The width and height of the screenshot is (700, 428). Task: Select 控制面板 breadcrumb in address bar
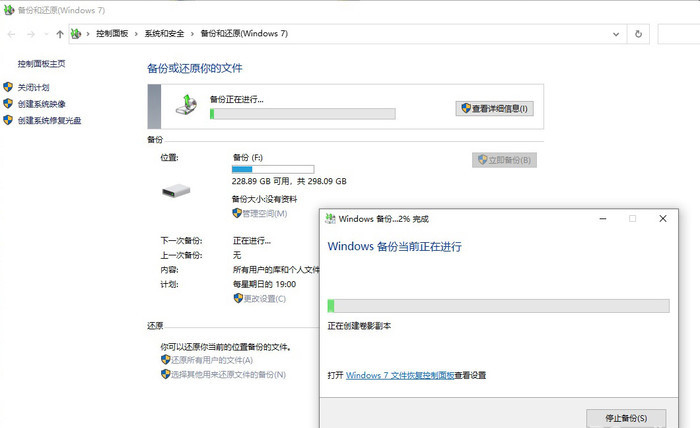pos(112,33)
